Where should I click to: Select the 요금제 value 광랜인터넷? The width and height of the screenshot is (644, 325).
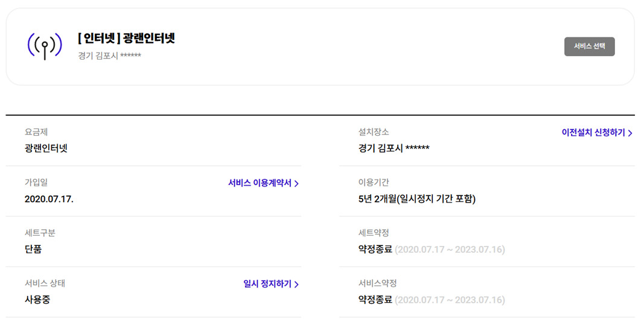[x=46, y=148]
